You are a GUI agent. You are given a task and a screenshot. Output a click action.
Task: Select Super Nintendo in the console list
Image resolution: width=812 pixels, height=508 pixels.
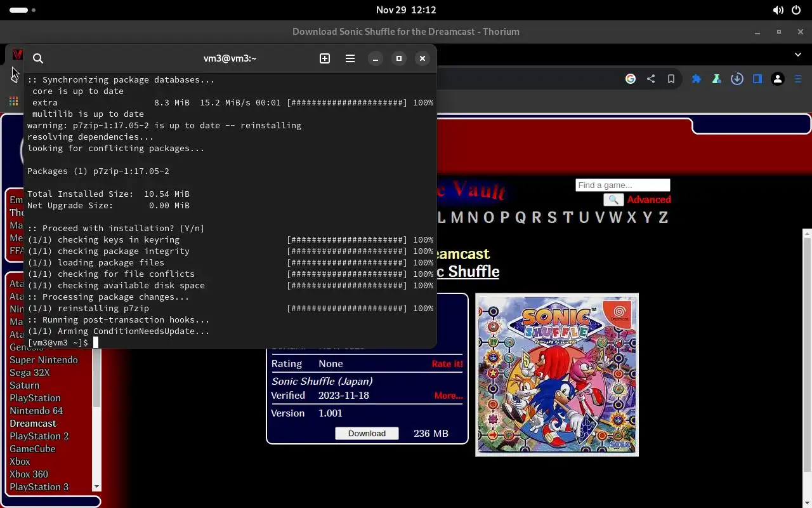44,360
